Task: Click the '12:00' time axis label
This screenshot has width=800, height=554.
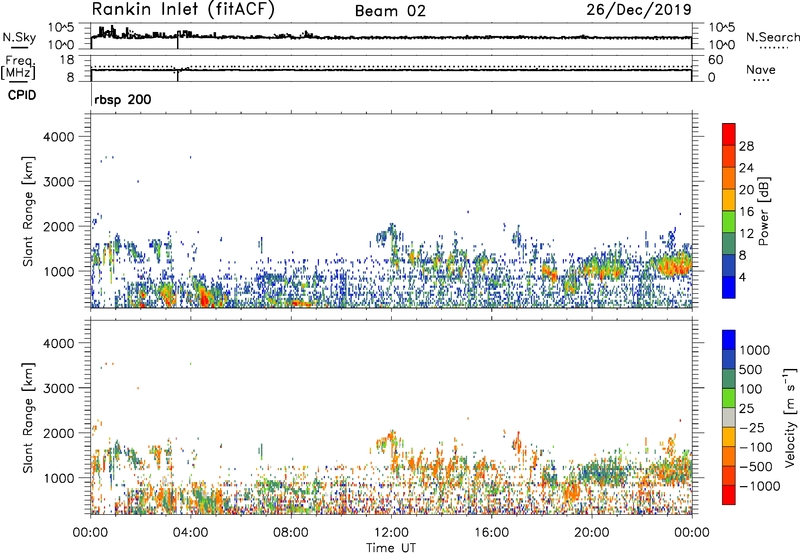Action: (x=391, y=533)
